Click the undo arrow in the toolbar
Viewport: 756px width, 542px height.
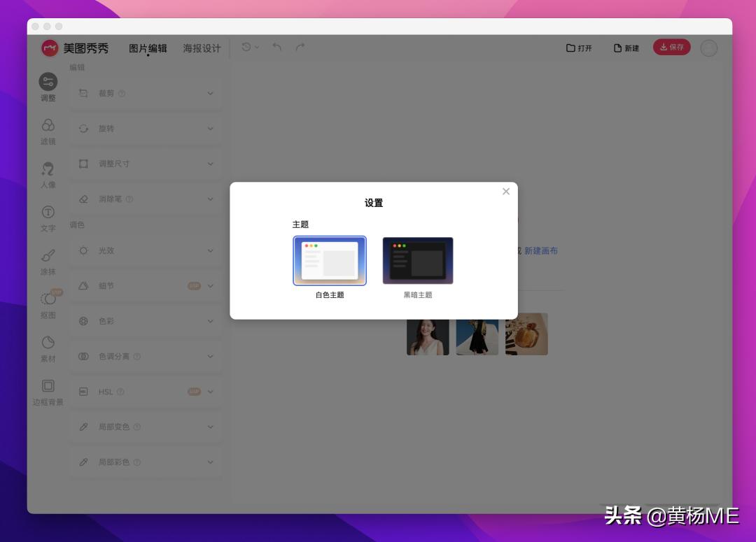(x=276, y=48)
